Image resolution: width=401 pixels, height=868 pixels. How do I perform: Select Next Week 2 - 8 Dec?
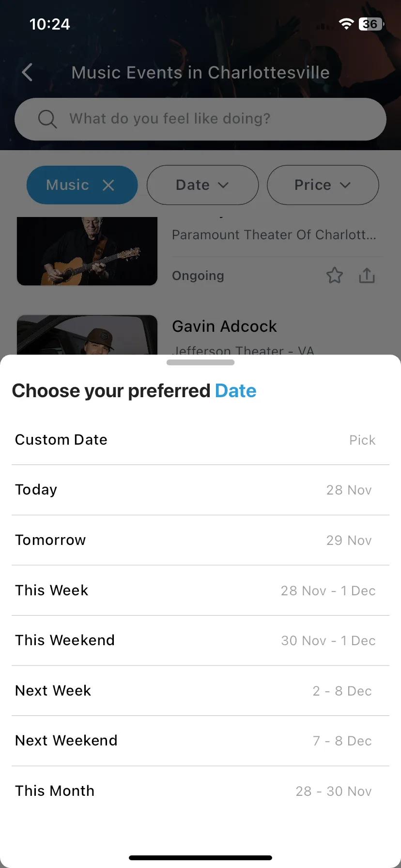(x=200, y=691)
